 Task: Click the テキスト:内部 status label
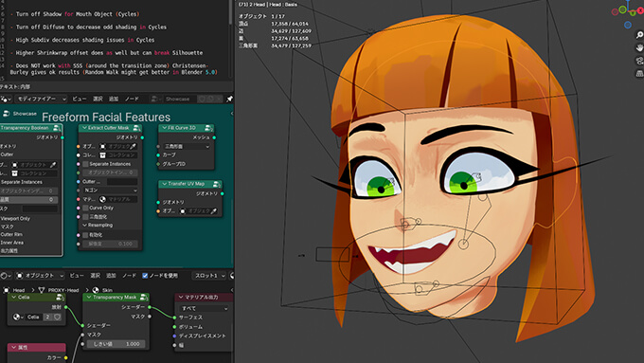pos(15,87)
